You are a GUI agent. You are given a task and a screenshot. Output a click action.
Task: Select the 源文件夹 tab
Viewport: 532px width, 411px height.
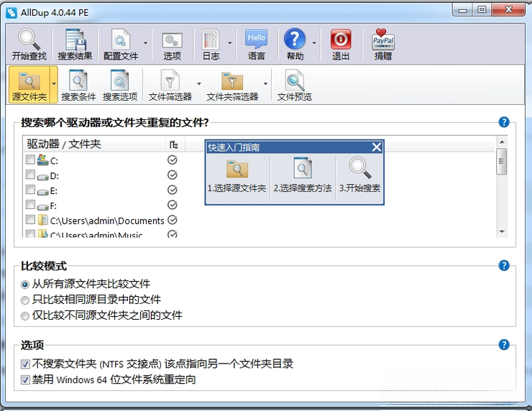tap(29, 85)
